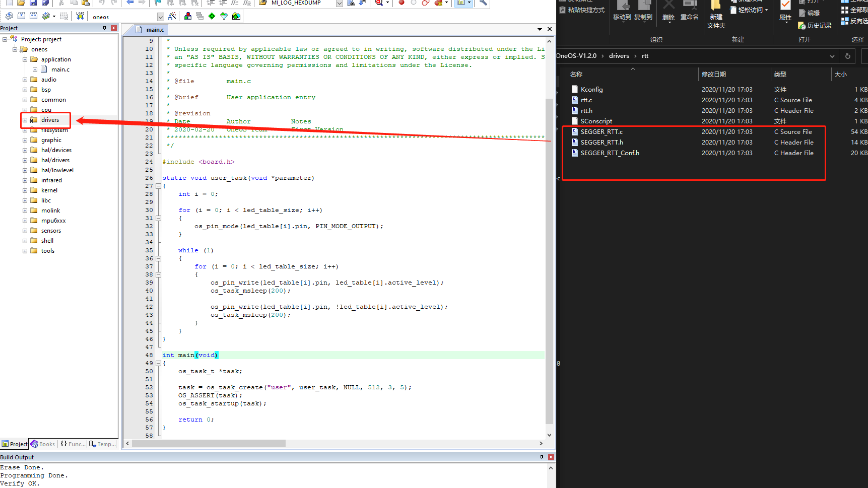The height and width of the screenshot is (488, 868).
Task: Click the Insert/Remove Breakpoint red dot icon
Action: point(402,3)
